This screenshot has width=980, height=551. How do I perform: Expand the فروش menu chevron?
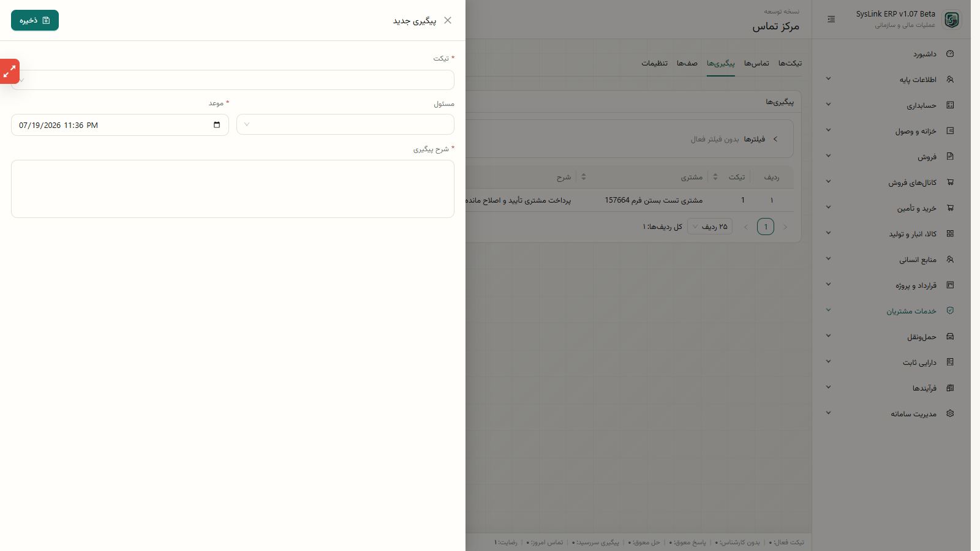click(x=828, y=156)
